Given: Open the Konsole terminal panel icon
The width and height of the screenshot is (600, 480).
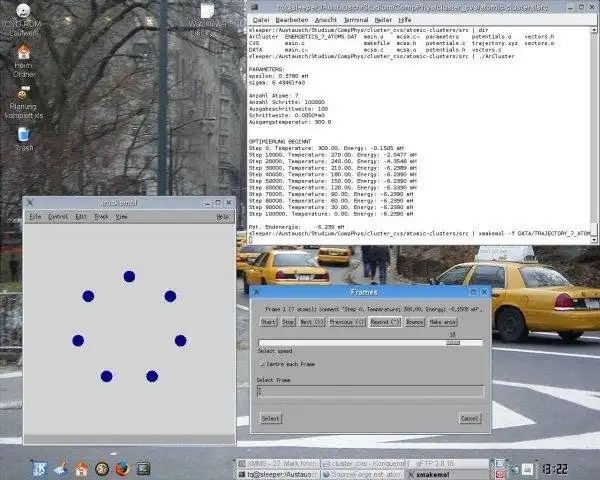Looking at the screenshot, I should pos(143,469).
